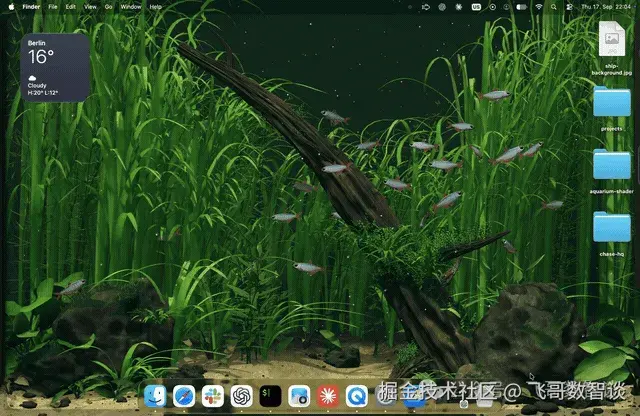640x416 pixels.
Task: Launch Safari from the Dock
Action: tap(184, 396)
